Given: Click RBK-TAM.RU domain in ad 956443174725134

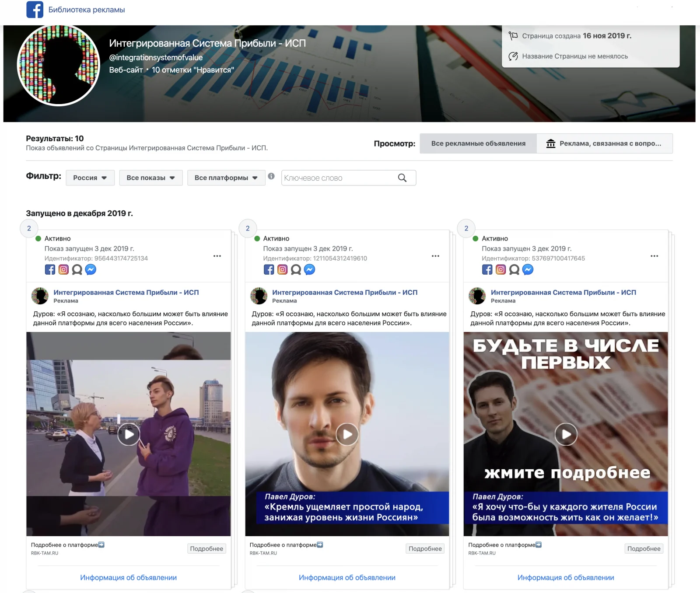Looking at the screenshot, I should click(45, 553).
